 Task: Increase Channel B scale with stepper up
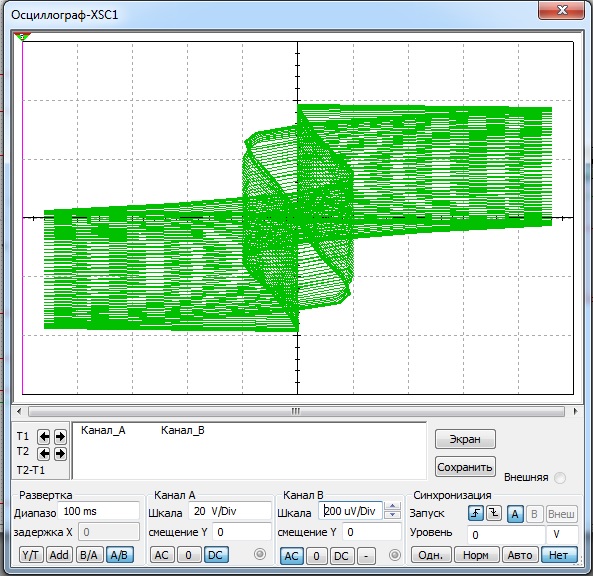(393, 506)
